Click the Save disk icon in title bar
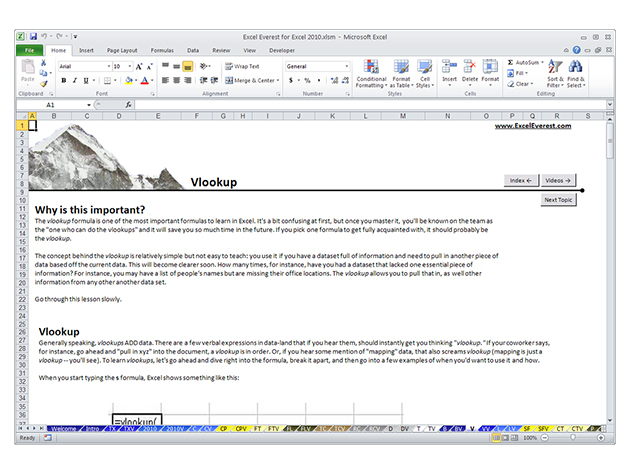This screenshot has height=473, width=630. (x=33, y=37)
